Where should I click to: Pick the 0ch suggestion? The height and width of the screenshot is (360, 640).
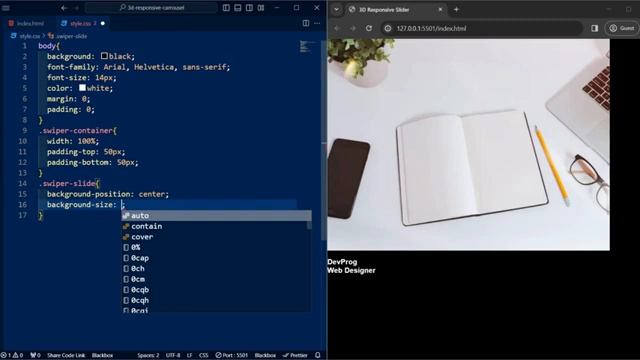click(216, 269)
